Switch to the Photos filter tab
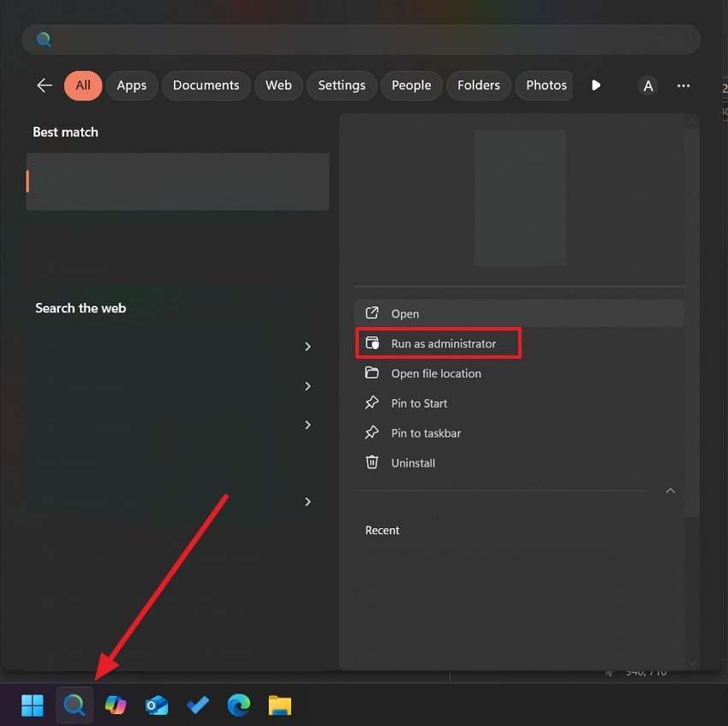 click(544, 86)
